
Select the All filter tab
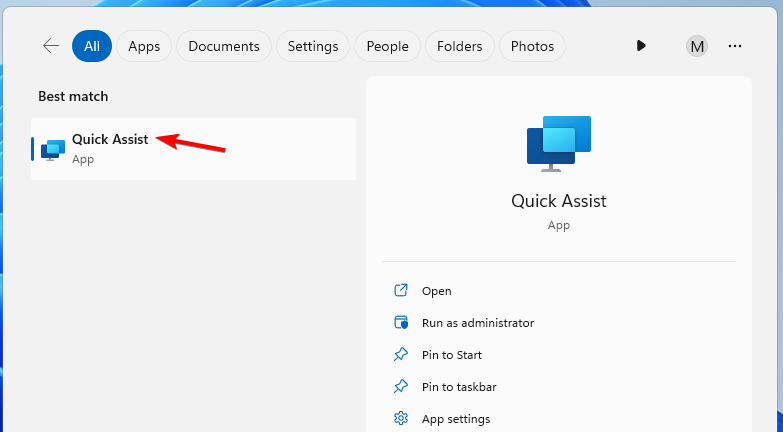[92, 46]
